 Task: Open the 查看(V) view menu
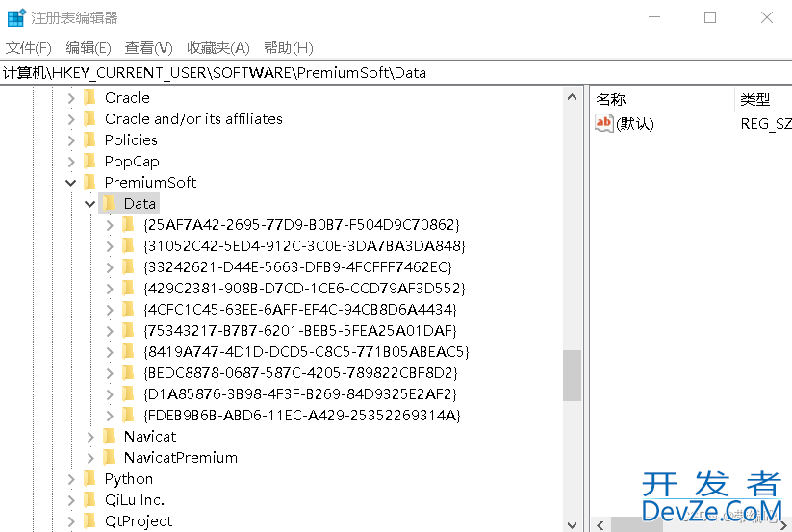tap(148, 47)
